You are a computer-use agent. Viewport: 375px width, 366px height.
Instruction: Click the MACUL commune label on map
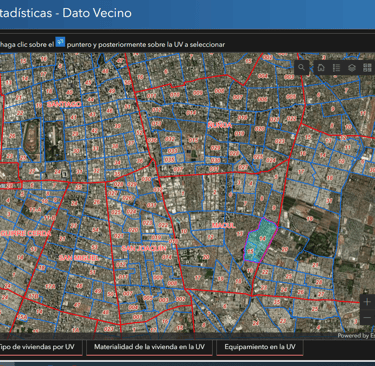[224, 226]
